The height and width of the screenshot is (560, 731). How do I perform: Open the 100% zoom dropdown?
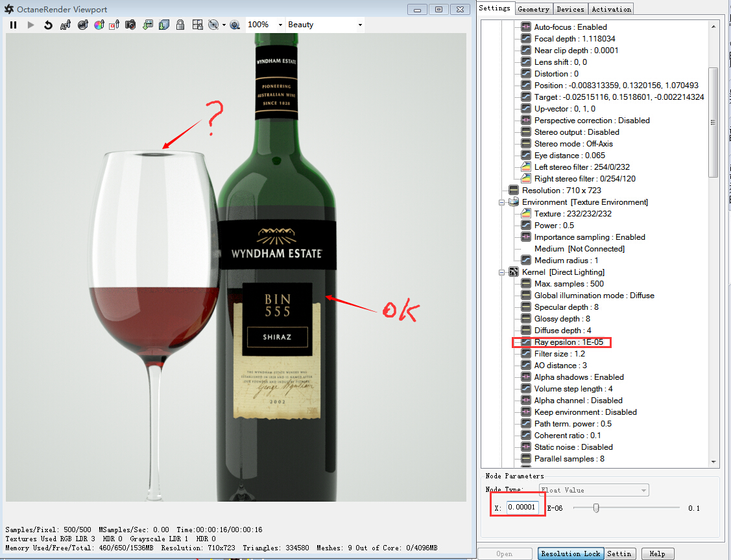[x=280, y=25]
